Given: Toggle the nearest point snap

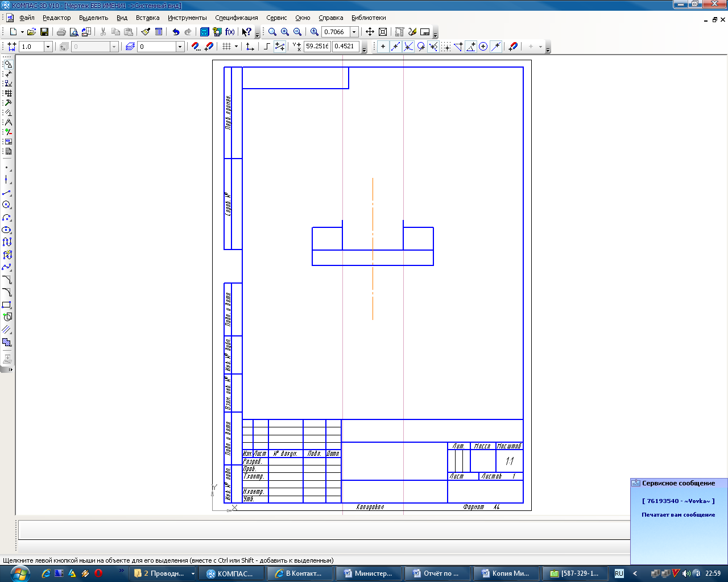Looking at the screenshot, I should pyautogui.click(x=383, y=47).
